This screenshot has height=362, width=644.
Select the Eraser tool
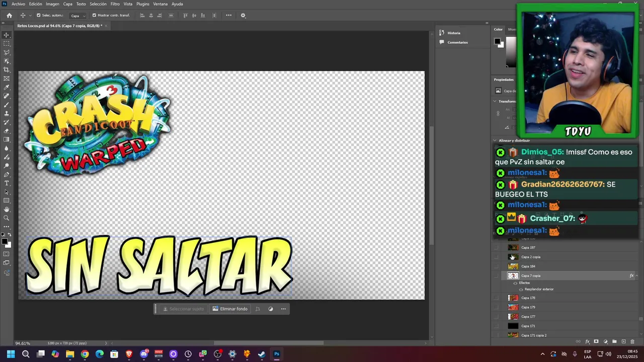(7, 131)
